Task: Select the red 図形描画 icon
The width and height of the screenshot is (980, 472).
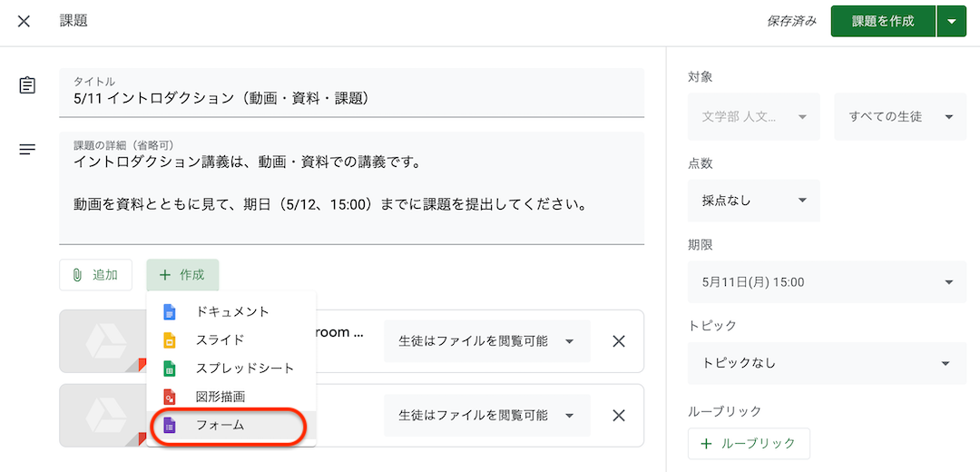Action: (170, 397)
